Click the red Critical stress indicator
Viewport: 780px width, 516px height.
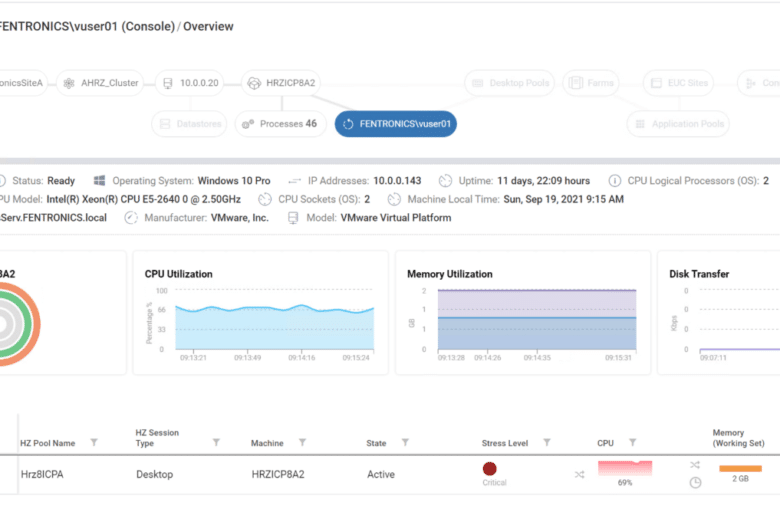[489, 469]
